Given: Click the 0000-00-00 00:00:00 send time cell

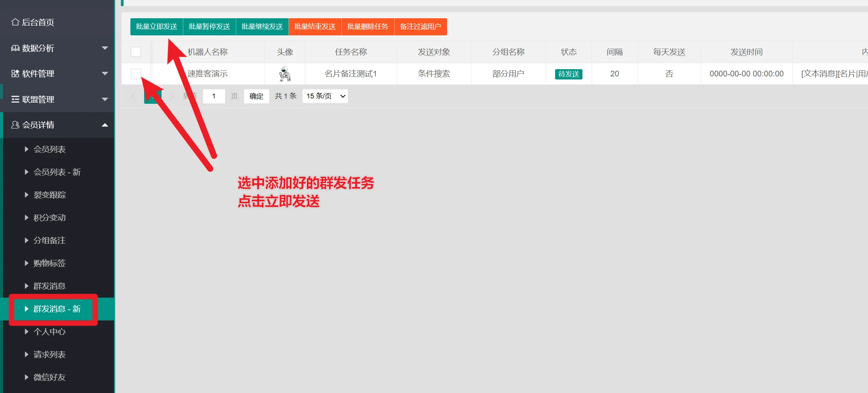Looking at the screenshot, I should click(746, 74).
